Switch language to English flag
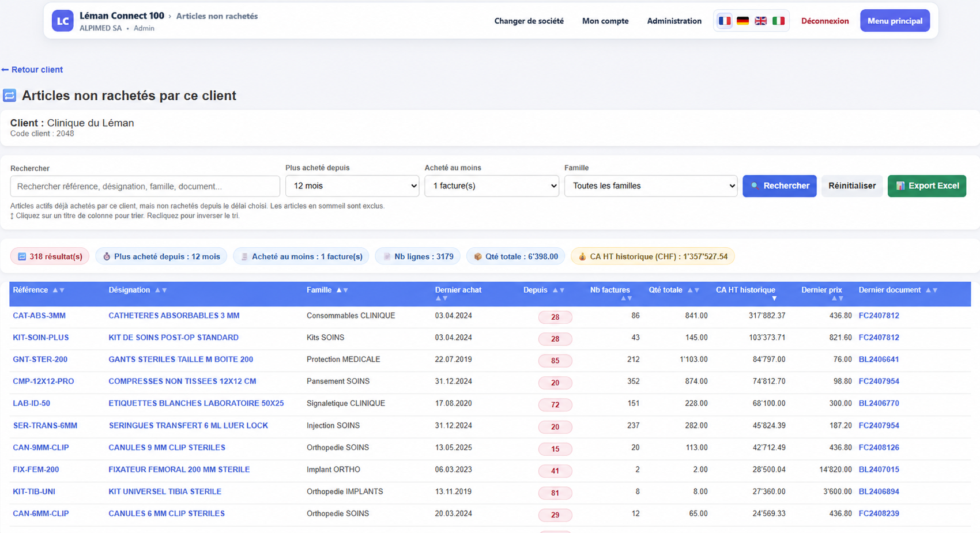The width and height of the screenshot is (980, 533). [x=760, y=21]
